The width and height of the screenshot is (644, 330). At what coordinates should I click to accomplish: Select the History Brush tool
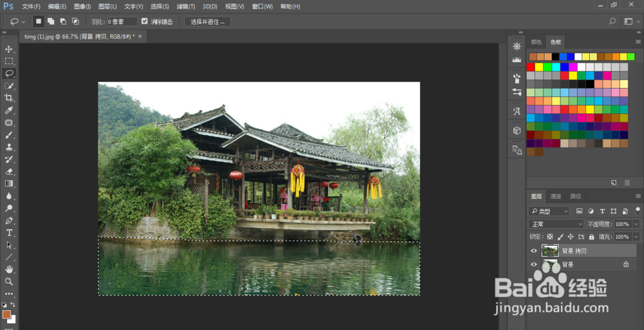(x=8, y=160)
